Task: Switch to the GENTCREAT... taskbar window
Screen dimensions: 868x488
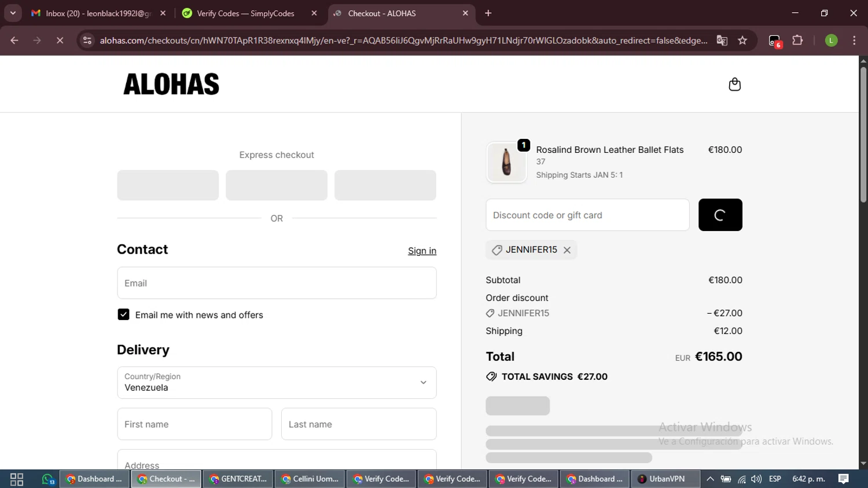Action: pyautogui.click(x=238, y=479)
